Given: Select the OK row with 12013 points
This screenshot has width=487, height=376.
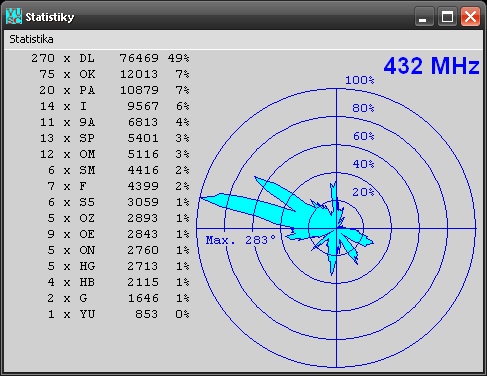Looking at the screenshot, I should point(114,74).
